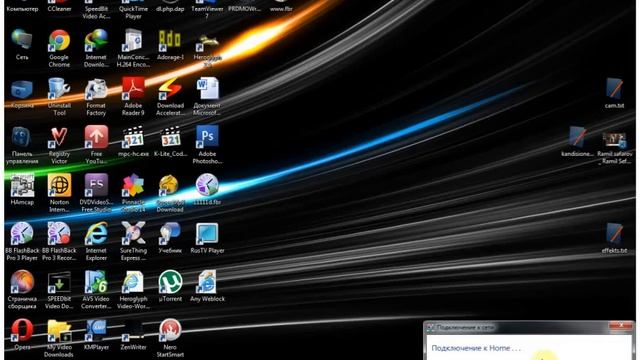Launch mpc-hc.exe media player
The width and height of the screenshot is (640, 360).
133,138
